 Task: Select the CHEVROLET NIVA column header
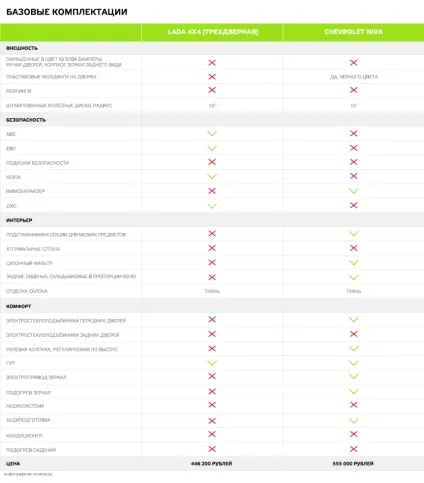[x=354, y=32]
